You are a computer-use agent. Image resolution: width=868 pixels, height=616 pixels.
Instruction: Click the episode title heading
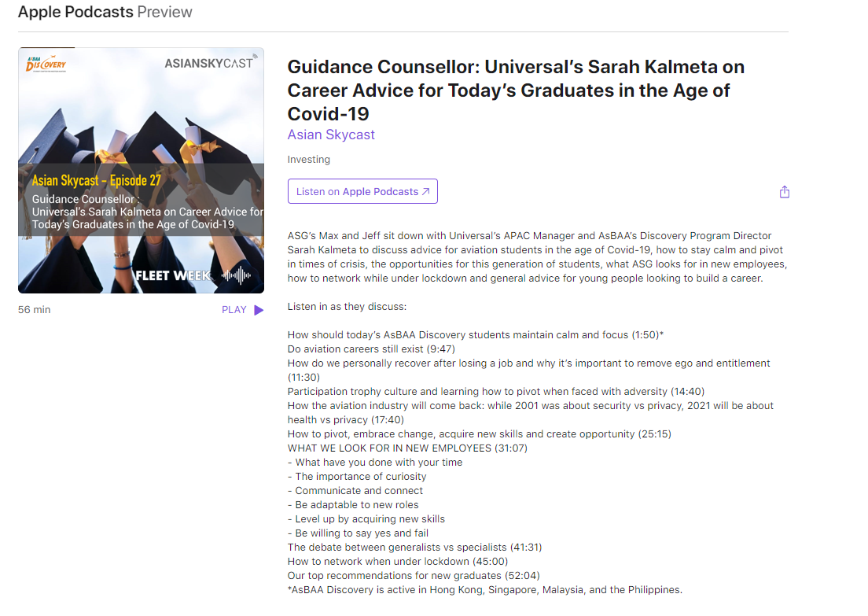point(516,90)
